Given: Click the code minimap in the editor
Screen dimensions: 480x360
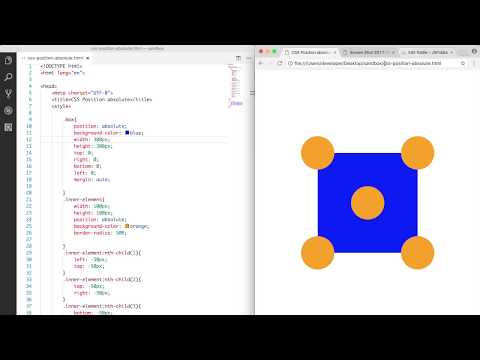Looking at the screenshot, I should pos(236,86).
